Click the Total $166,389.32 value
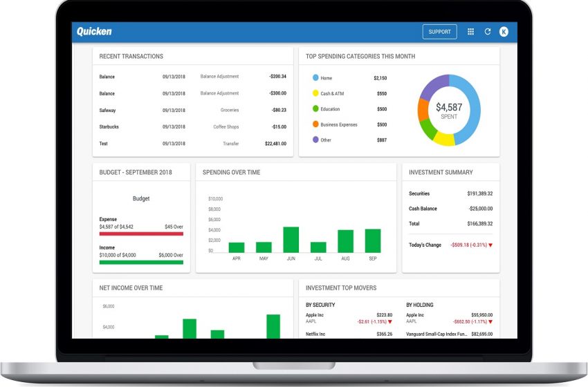588x387 pixels. click(x=480, y=224)
